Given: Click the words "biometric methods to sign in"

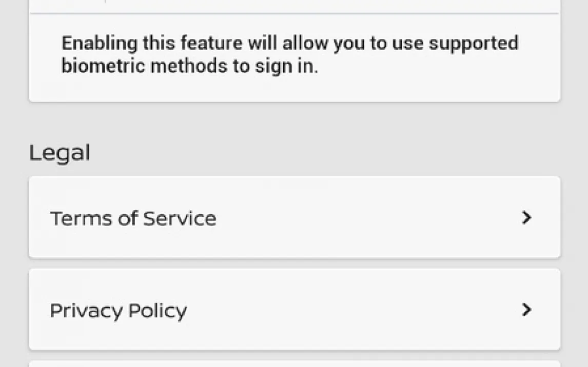Looking at the screenshot, I should point(190,66).
